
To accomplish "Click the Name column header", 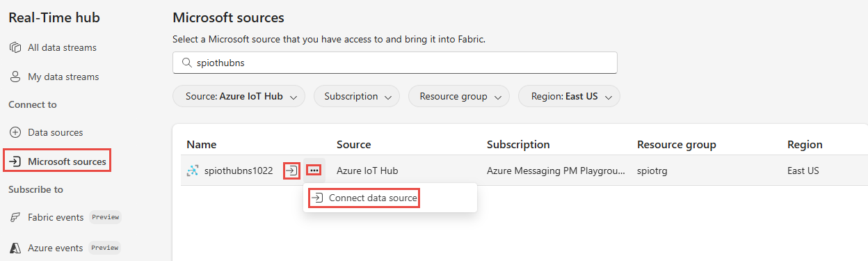I will [x=202, y=145].
